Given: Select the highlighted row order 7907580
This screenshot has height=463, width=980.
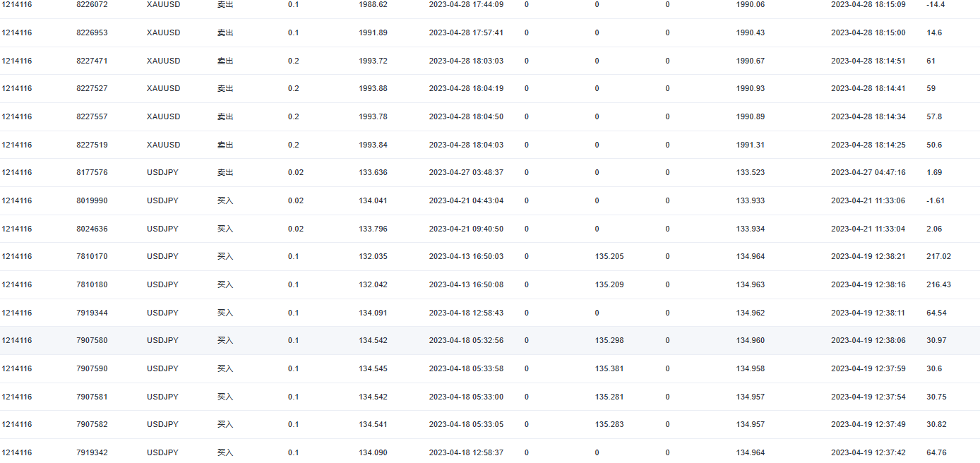Looking at the screenshot, I should coord(92,340).
